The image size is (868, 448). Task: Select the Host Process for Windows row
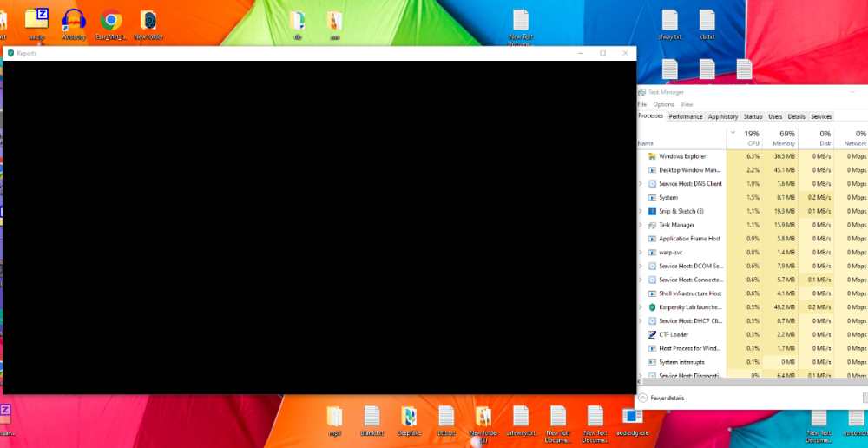tap(753, 348)
